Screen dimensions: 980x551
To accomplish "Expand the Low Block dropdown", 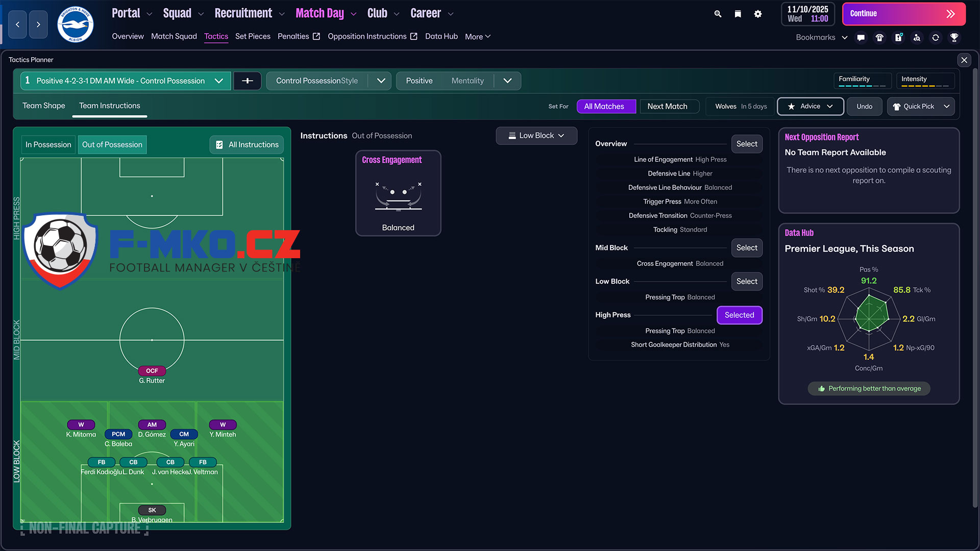I will [536, 135].
